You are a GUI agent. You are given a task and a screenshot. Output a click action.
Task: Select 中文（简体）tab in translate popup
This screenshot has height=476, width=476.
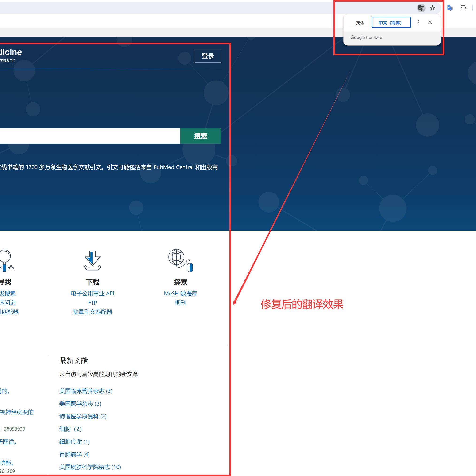coord(391,23)
